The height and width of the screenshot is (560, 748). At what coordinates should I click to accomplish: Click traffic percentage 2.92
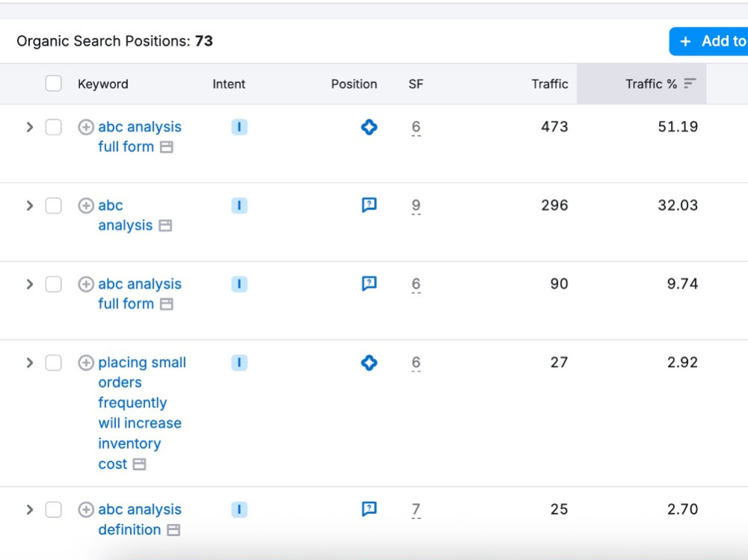tap(683, 363)
